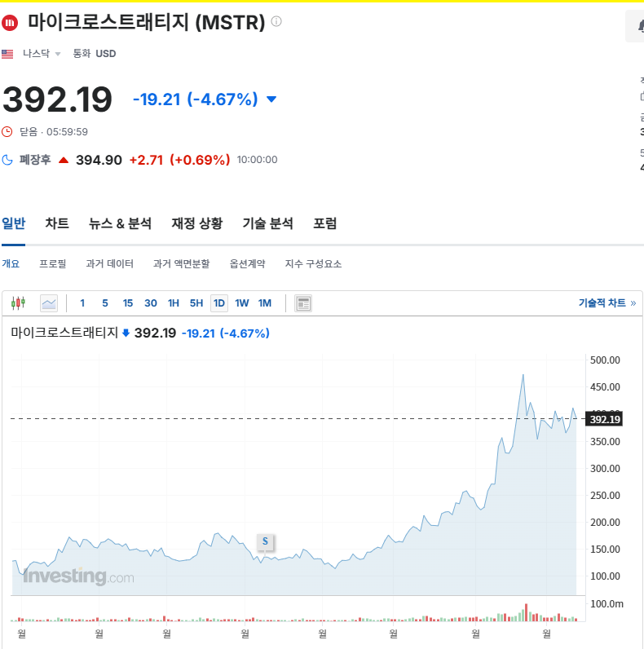The width and height of the screenshot is (644, 649).
Task: Click the 통화 USD currency label
Action: coord(95,53)
